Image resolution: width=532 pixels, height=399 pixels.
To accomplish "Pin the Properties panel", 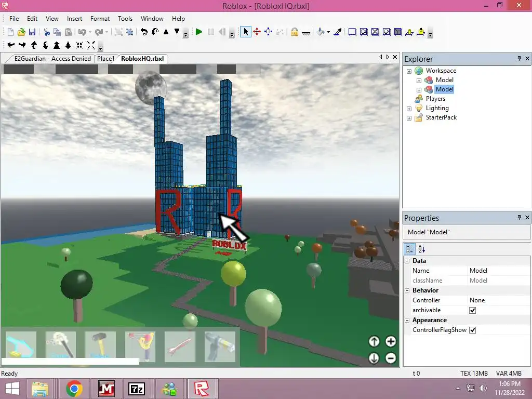I will 519,218.
